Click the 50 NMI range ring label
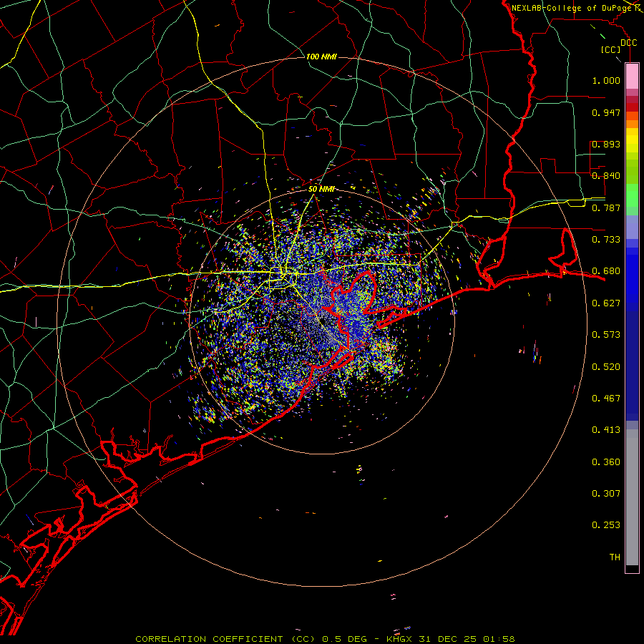Viewport: 644px width, 644px height. point(321,189)
